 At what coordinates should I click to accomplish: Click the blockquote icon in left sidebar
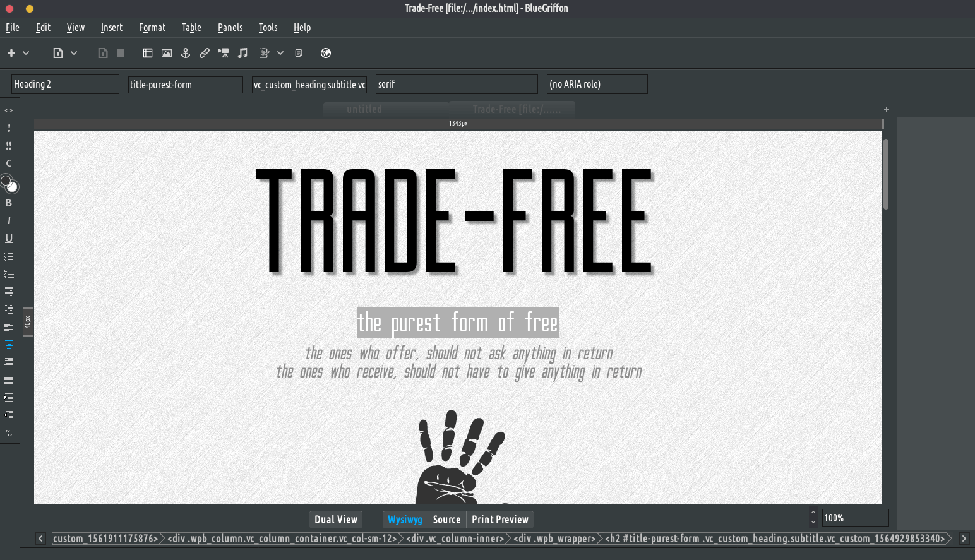pos(9,433)
